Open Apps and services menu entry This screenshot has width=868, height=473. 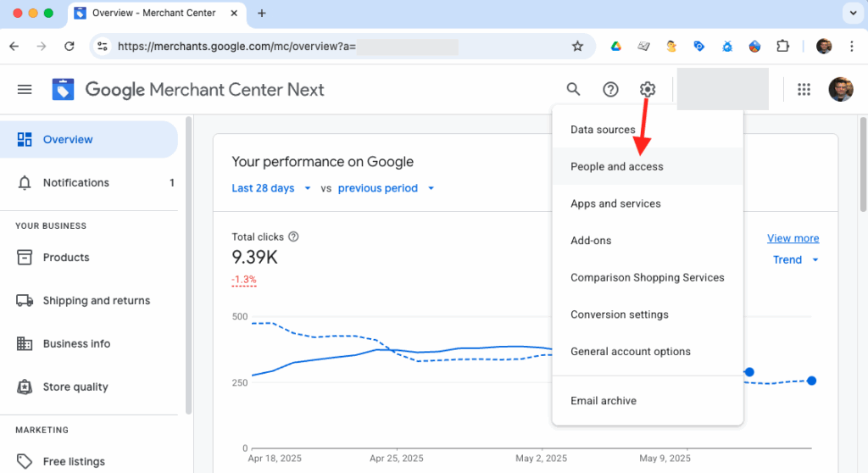click(x=647, y=203)
